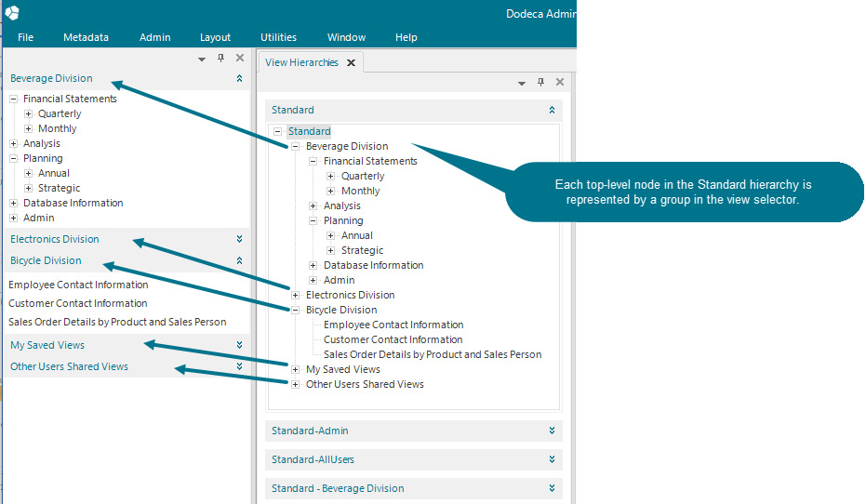Open the Window menu
The width and height of the screenshot is (866, 504).
346,37
